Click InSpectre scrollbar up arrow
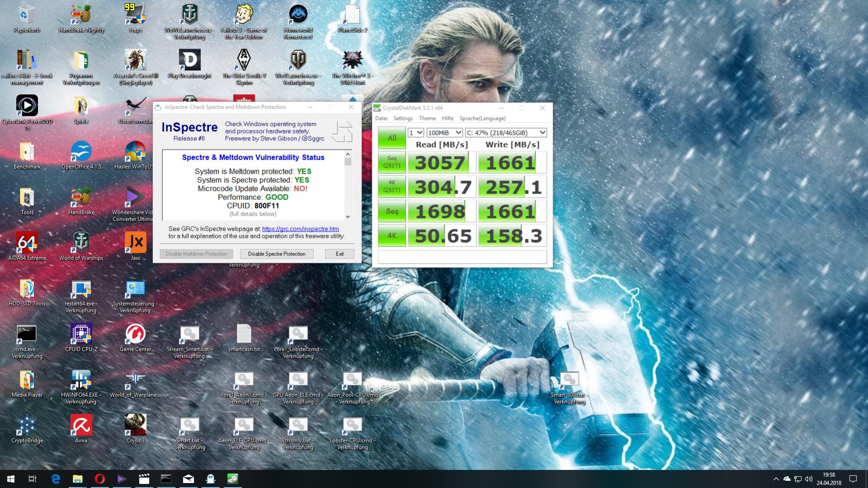868x488 pixels. pos(347,154)
